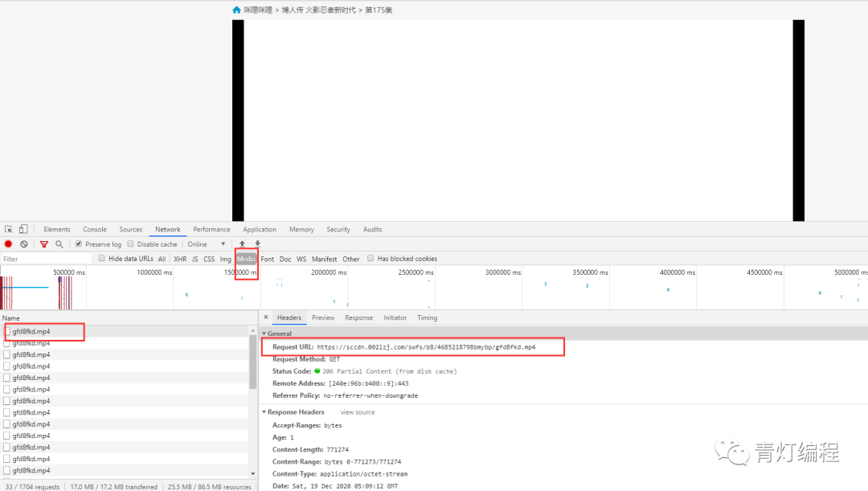
Task: Open the Timing tab in details
Action: pos(427,318)
